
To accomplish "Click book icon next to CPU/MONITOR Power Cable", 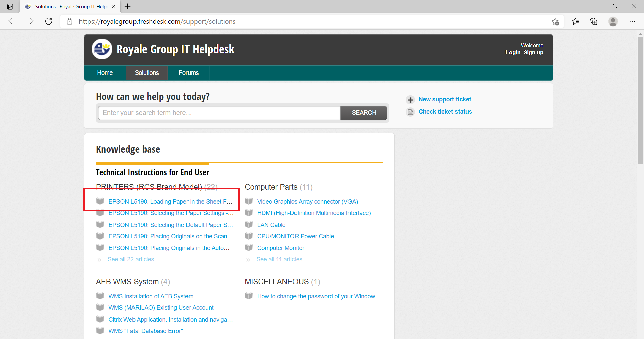I will tap(249, 236).
